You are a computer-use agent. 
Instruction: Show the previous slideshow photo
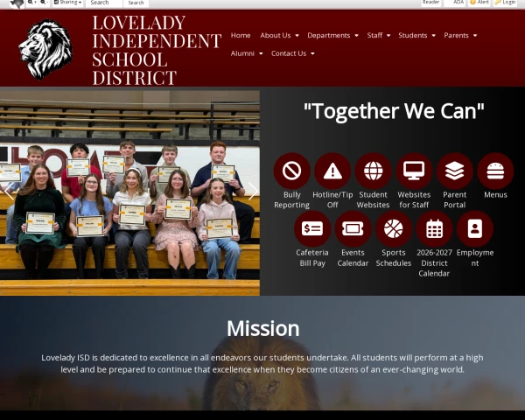[9, 192]
